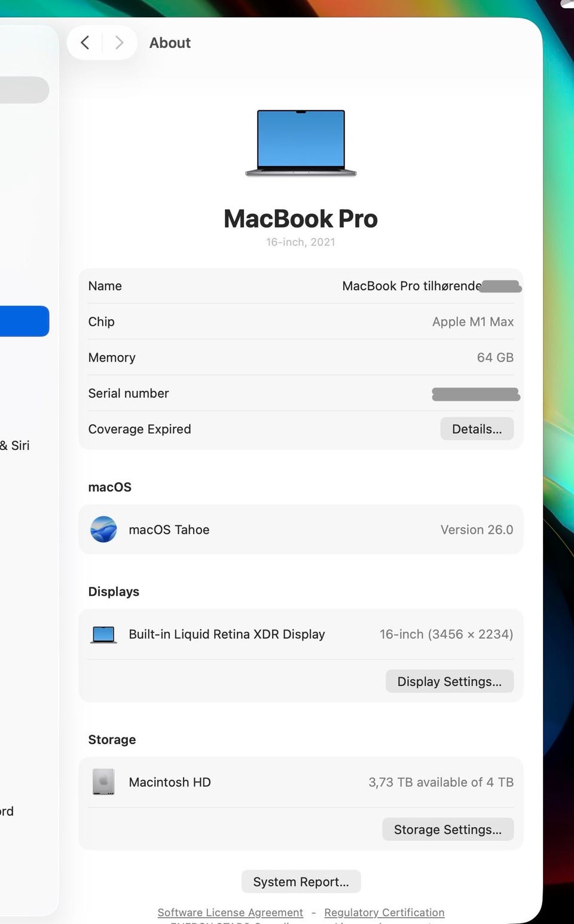The width and height of the screenshot is (574, 924).
Task: Select the highlighted blue sidebar item
Action: click(x=25, y=321)
